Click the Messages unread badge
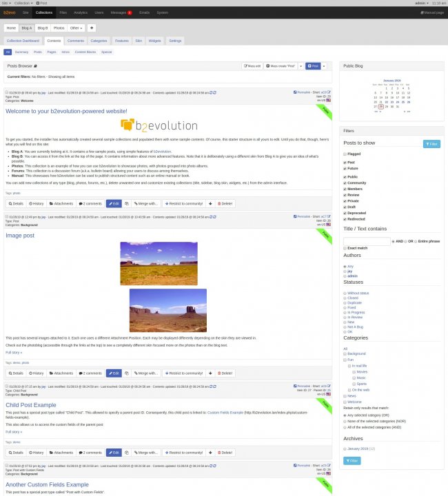This screenshot has width=448, height=496. point(130,12)
